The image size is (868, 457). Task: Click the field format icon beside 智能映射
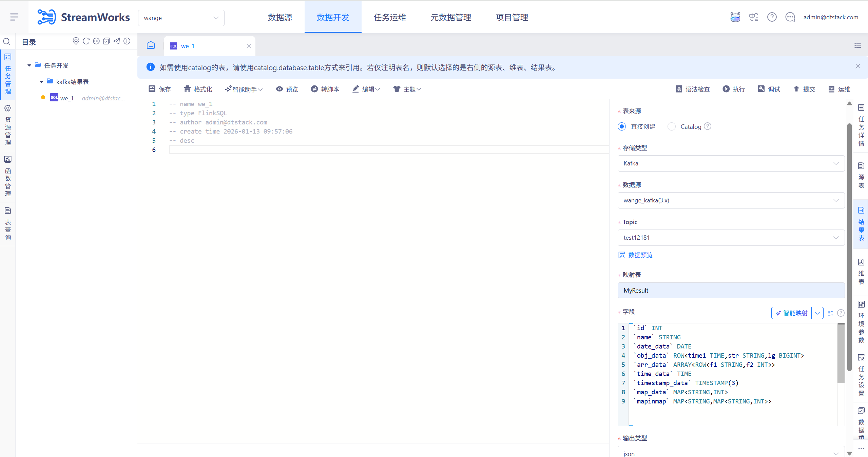click(830, 313)
